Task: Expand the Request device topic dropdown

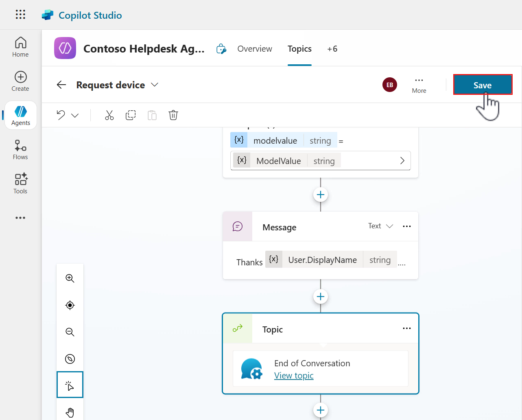Action: pyautogui.click(x=155, y=85)
